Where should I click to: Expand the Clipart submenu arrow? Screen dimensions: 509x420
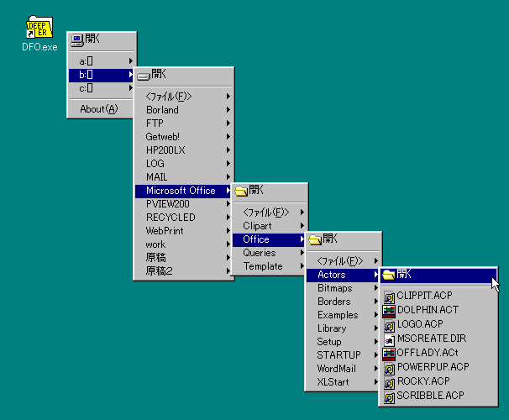click(x=302, y=226)
